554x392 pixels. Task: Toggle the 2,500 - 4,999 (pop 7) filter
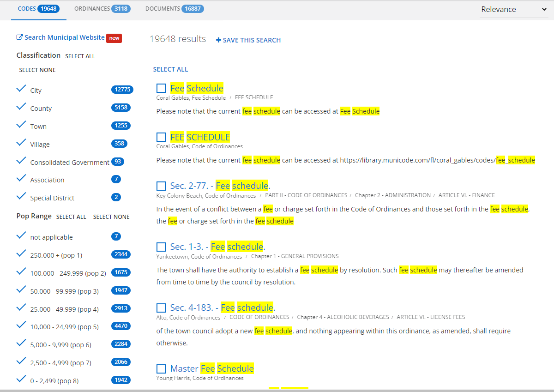click(21, 361)
